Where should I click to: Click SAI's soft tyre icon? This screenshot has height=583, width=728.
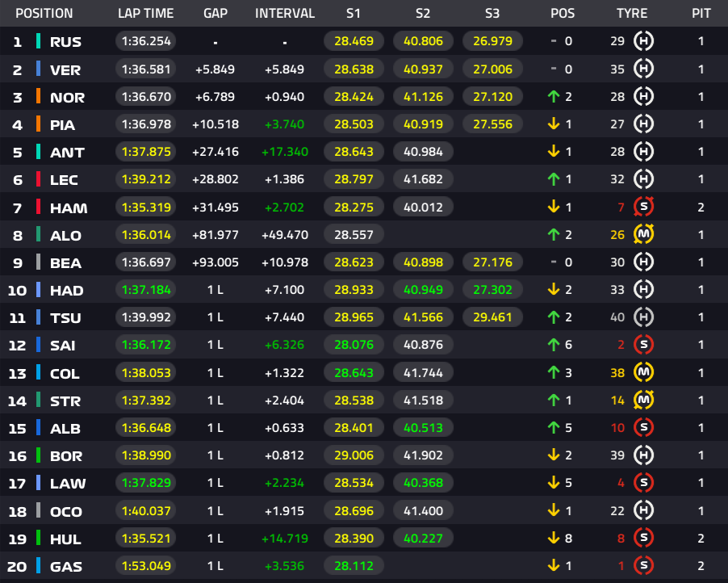point(643,345)
